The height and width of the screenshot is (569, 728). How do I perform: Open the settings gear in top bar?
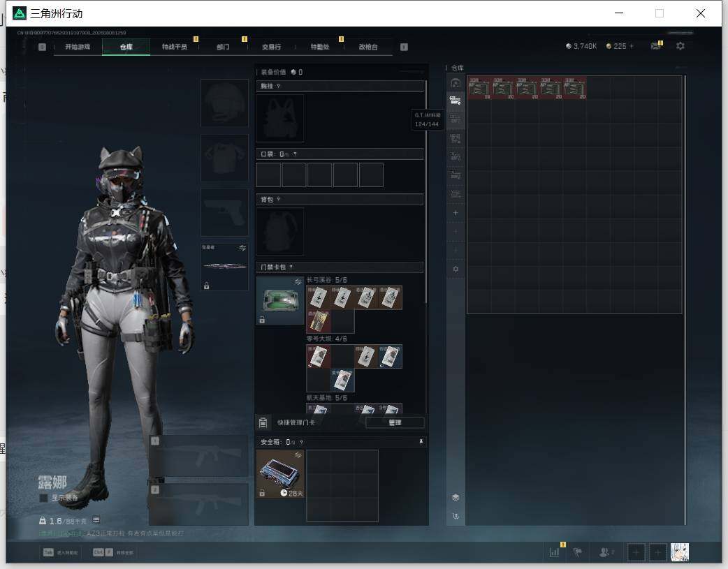pos(680,46)
